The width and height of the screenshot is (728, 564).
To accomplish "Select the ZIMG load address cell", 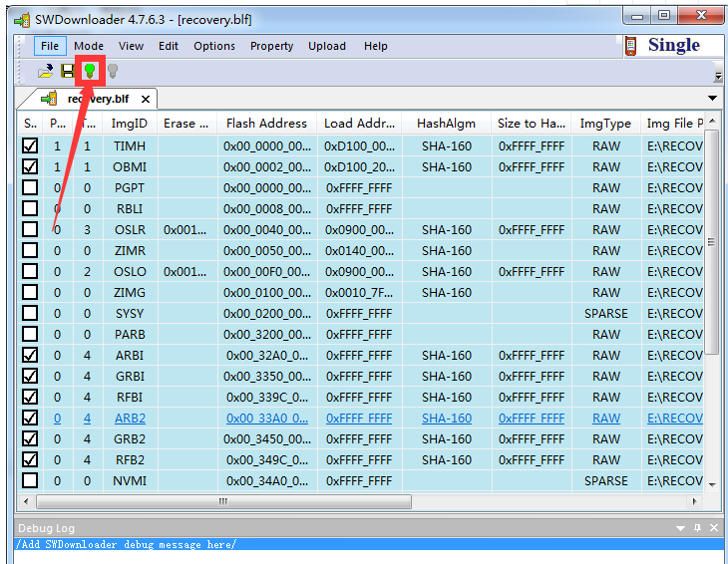I will point(359,293).
